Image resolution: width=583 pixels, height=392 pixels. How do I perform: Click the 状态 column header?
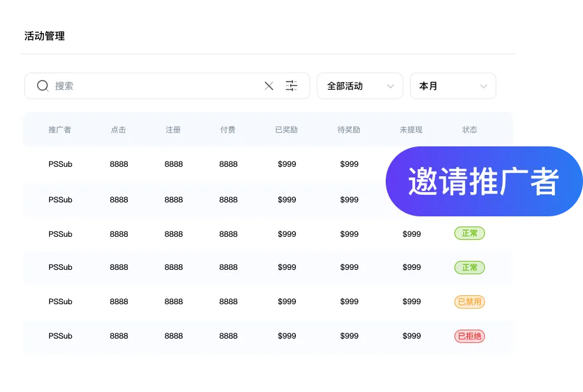point(469,129)
